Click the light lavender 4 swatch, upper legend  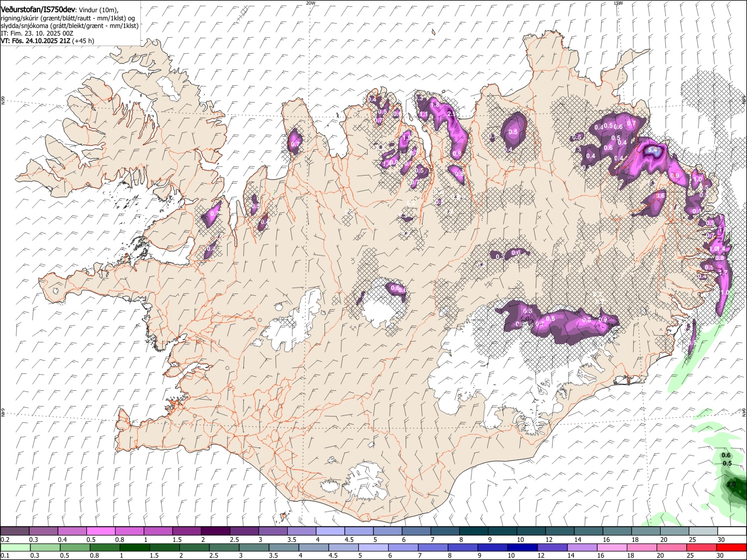click(330, 531)
